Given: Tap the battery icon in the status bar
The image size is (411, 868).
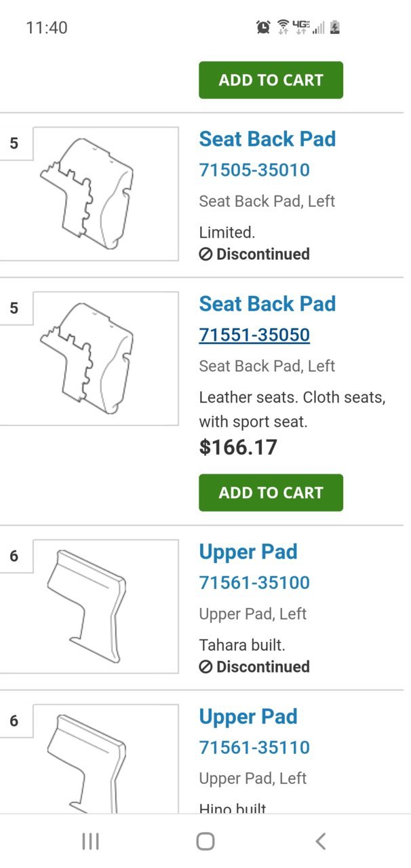Looking at the screenshot, I should tap(334, 27).
